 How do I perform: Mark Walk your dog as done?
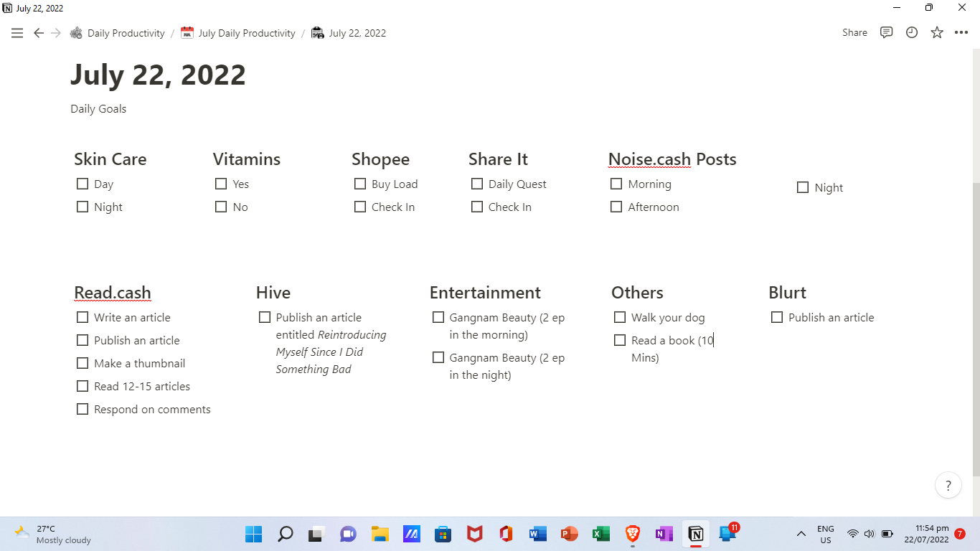click(620, 317)
